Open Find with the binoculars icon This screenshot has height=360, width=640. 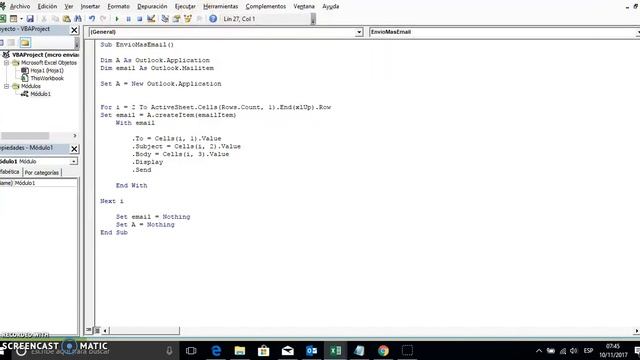[x=78, y=19]
